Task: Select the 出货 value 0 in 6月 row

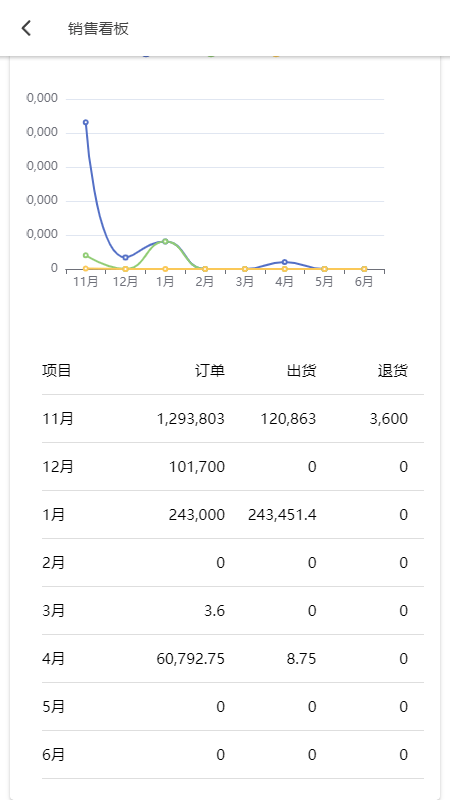Action: (312, 755)
